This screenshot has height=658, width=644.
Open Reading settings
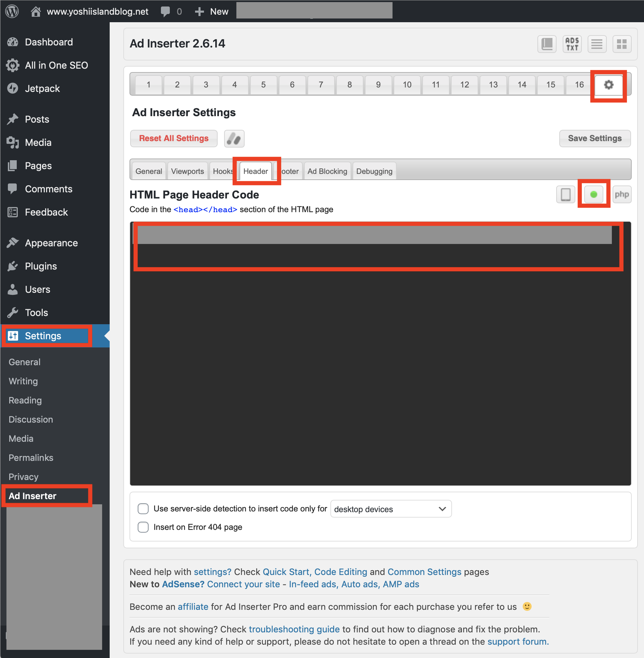(25, 400)
